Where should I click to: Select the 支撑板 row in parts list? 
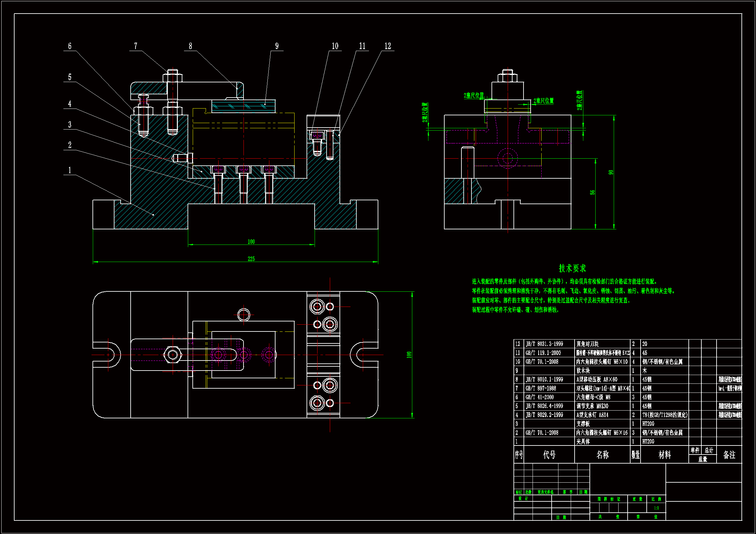(x=583, y=424)
